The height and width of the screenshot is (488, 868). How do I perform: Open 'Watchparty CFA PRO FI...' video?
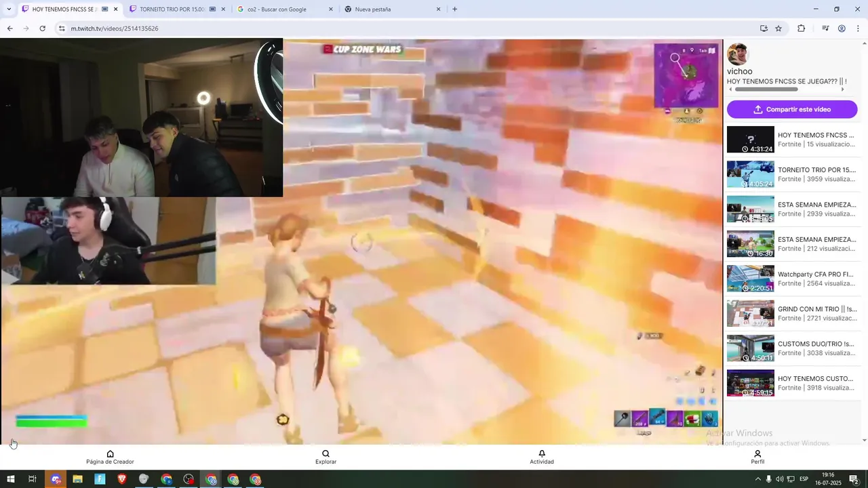coord(792,279)
